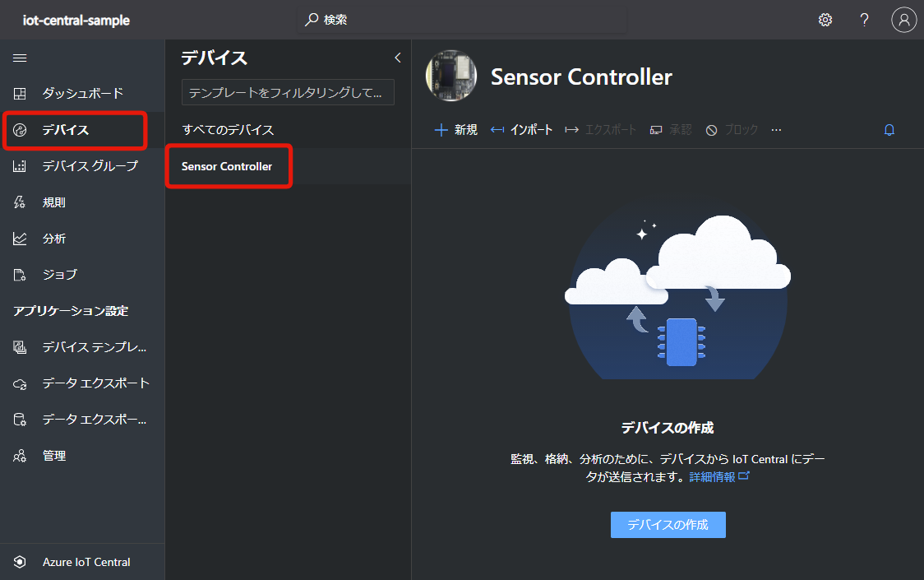Click the administration people icon
The image size is (924, 580).
pyautogui.click(x=20, y=456)
